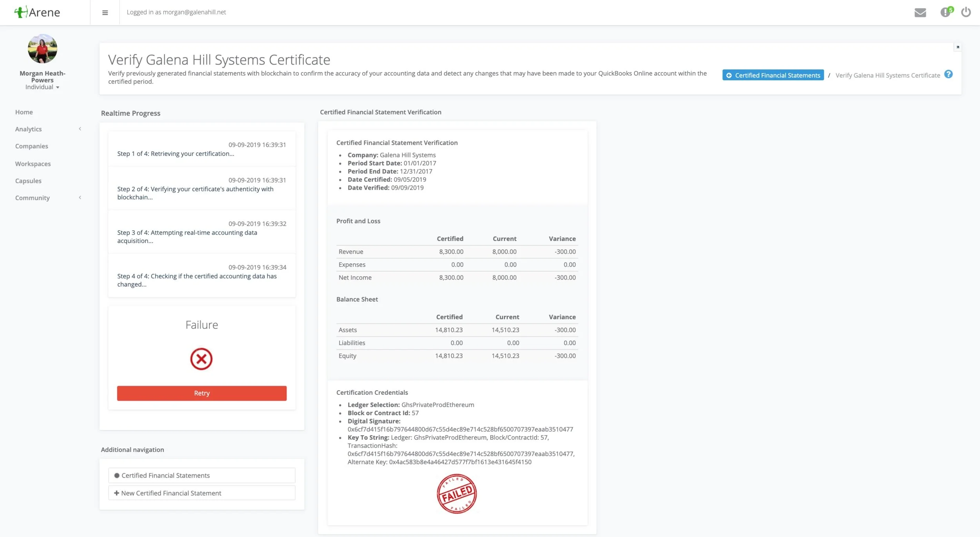Click the FAILED stamp image
The height and width of the screenshot is (537, 980).
pos(457,494)
